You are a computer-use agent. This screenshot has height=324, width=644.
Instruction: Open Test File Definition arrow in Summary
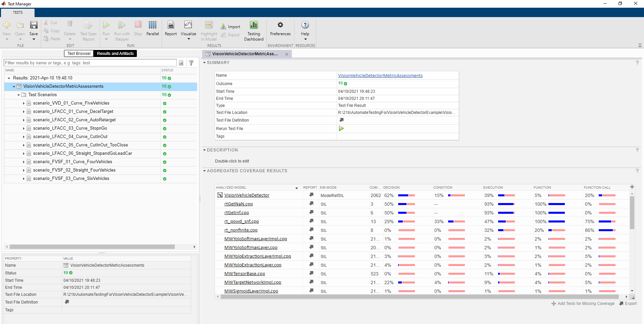(x=341, y=120)
